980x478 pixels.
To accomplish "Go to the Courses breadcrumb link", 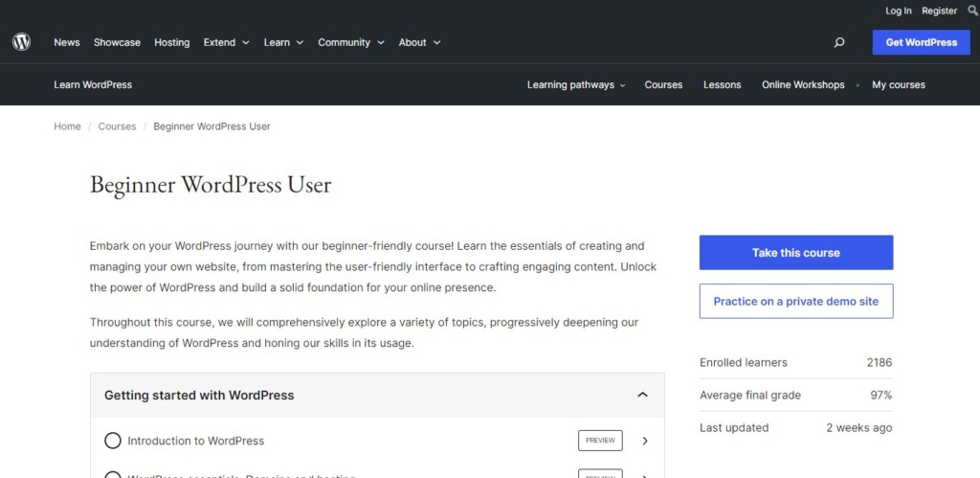I will [117, 126].
